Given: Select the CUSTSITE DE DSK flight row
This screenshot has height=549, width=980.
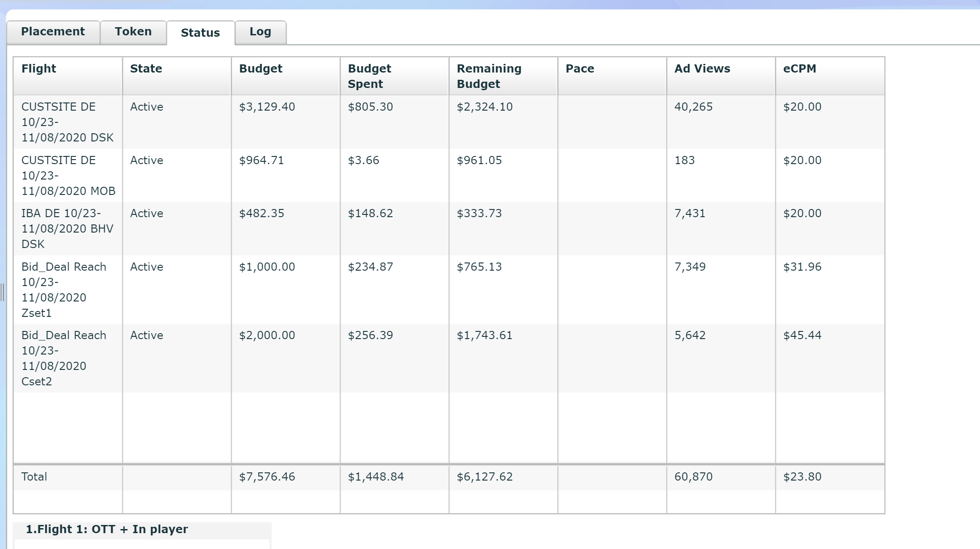Looking at the screenshot, I should 67,122.
